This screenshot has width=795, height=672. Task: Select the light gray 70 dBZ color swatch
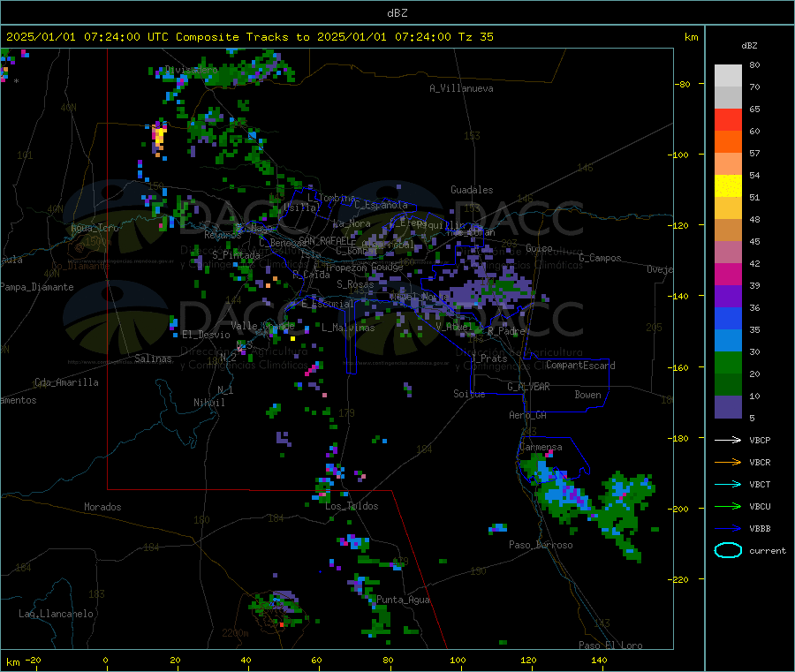pos(728,76)
